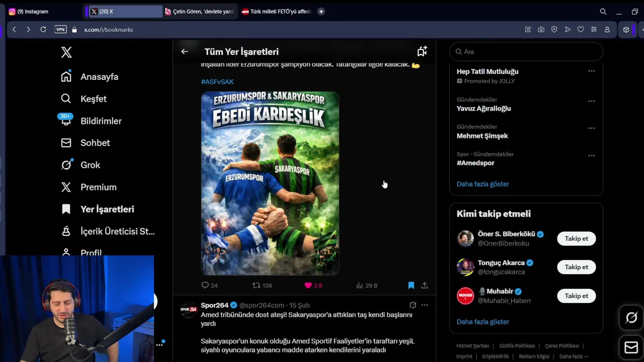Reply to the Erzurumspor post
Image resolution: width=644 pixels, height=362 pixels.
pos(209,285)
